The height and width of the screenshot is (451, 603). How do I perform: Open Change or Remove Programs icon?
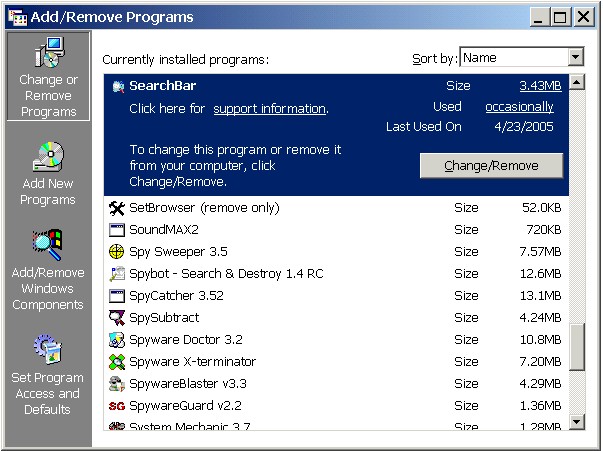49,52
